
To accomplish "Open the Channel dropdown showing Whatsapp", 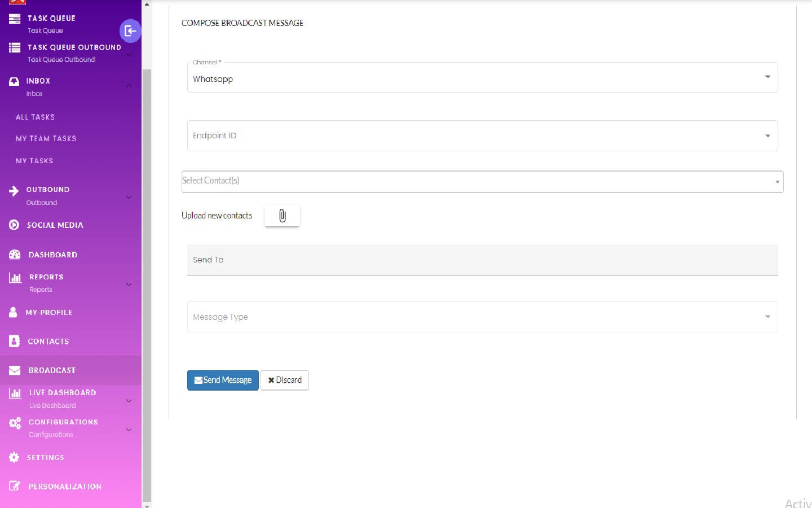I will (482, 78).
